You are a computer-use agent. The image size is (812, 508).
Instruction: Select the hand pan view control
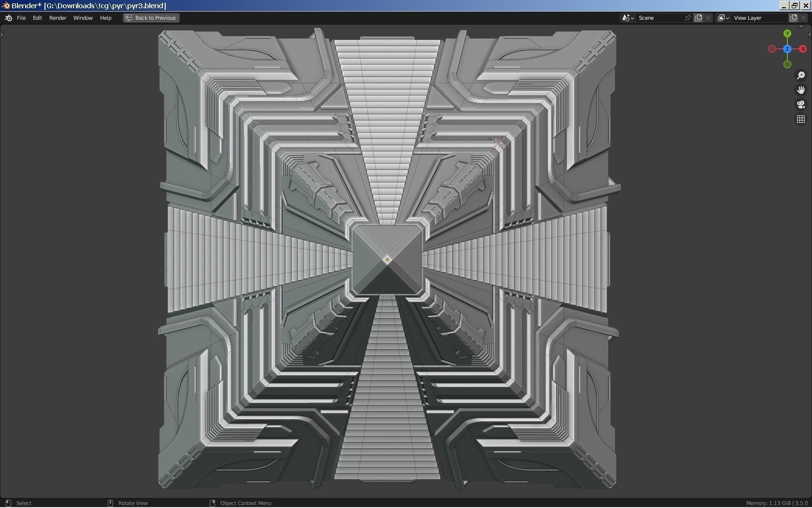801,90
